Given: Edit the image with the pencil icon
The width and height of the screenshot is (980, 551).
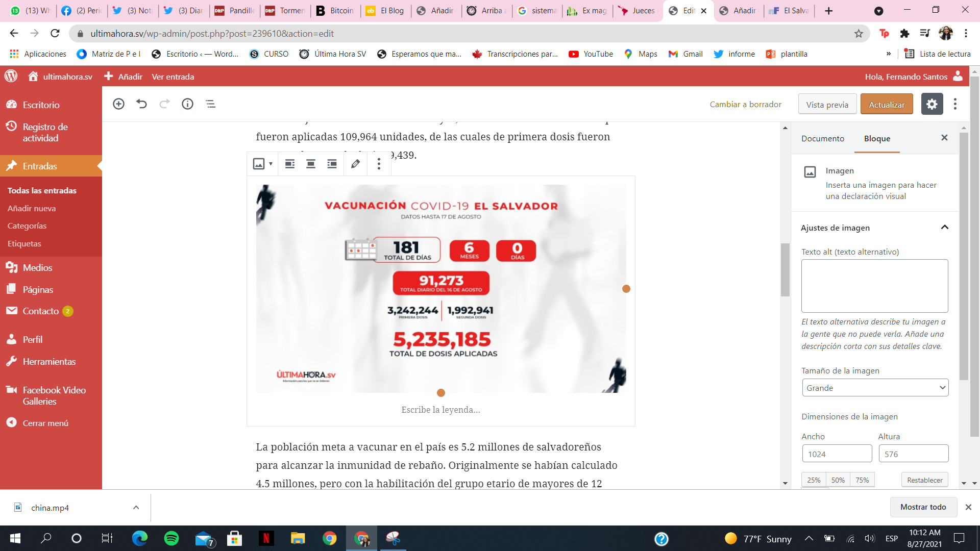Looking at the screenshot, I should pyautogui.click(x=355, y=164).
